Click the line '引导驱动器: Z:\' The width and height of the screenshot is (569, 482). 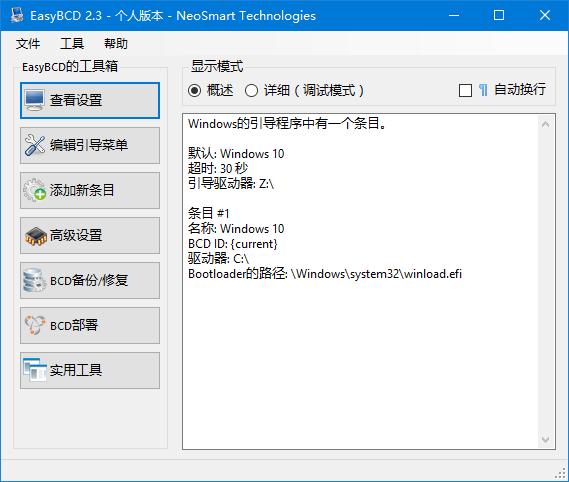tap(231, 183)
